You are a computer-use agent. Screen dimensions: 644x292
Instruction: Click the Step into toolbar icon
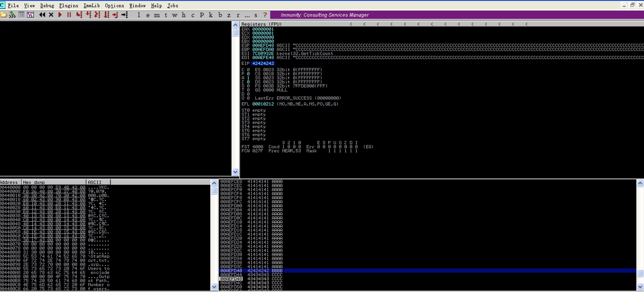(79, 15)
